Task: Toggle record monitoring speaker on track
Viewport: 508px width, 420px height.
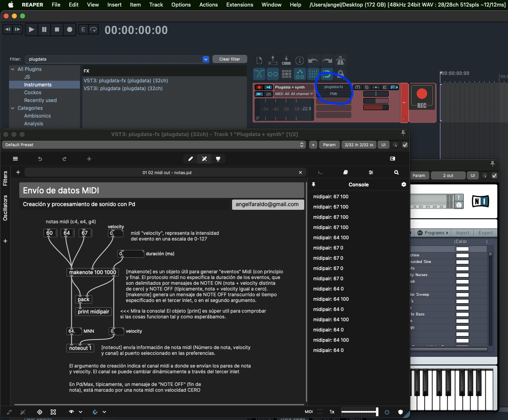Action: tap(269, 87)
